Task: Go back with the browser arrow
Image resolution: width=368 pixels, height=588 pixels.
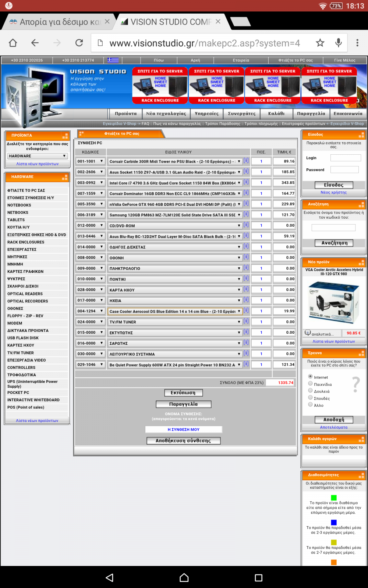Action: click(35, 43)
